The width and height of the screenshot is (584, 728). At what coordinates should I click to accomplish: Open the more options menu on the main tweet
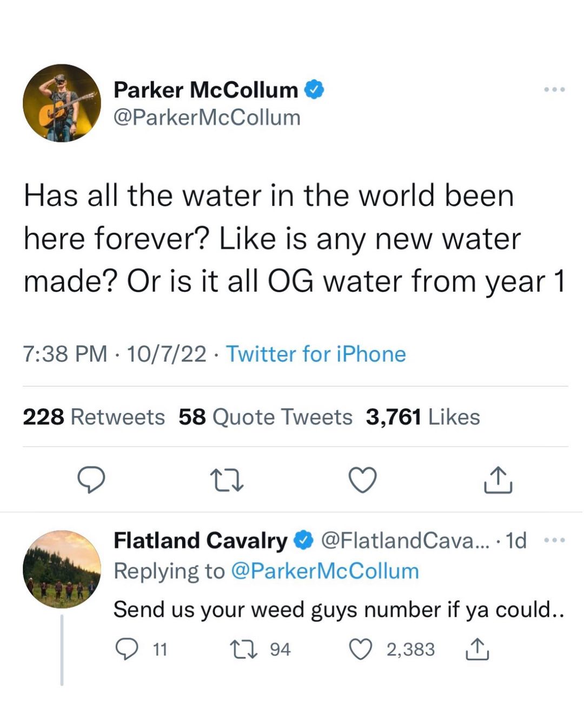tap(555, 89)
